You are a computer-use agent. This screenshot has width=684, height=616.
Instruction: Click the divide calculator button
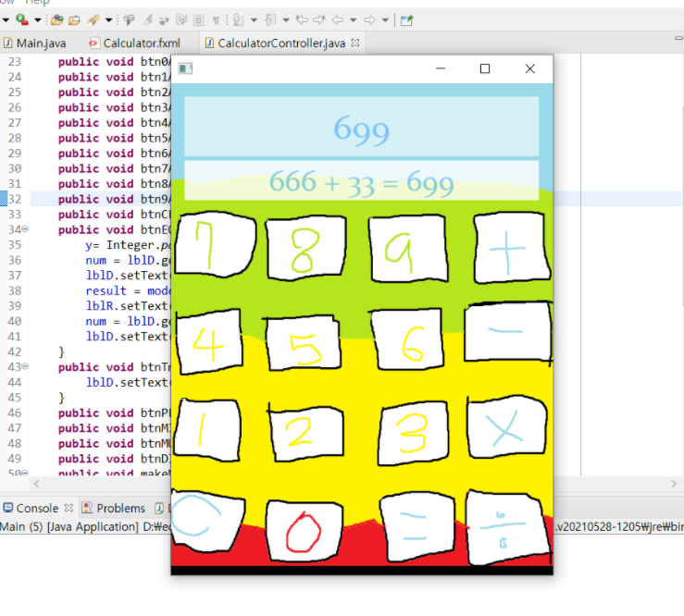click(x=508, y=527)
